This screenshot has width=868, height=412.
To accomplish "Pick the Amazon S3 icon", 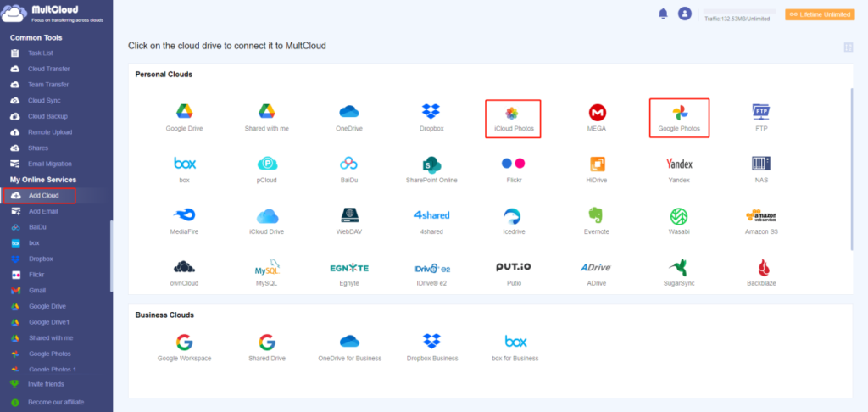I will point(760,215).
